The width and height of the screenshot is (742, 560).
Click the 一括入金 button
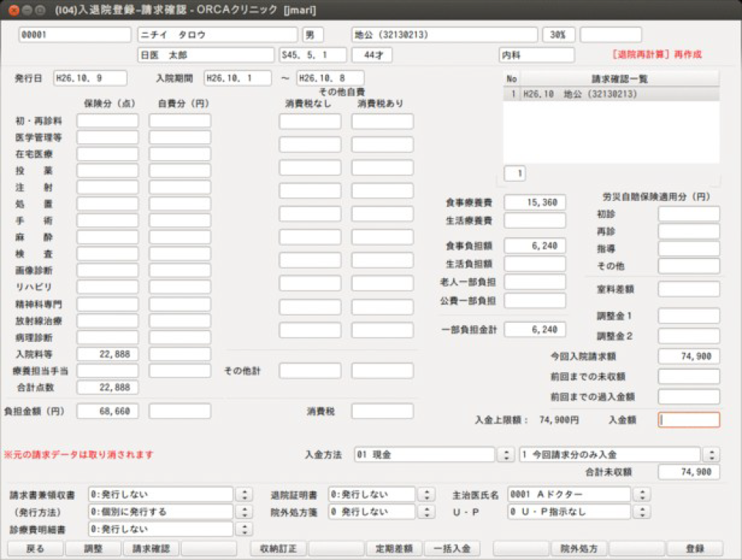pyautogui.click(x=452, y=548)
